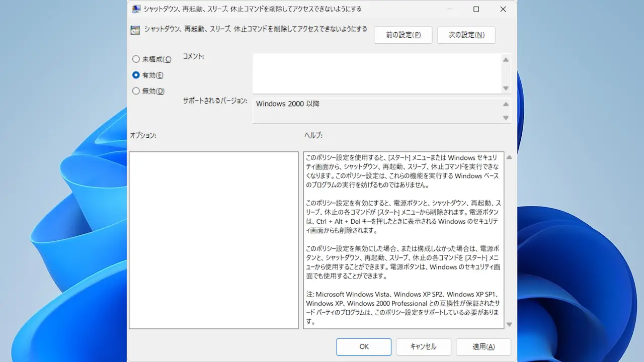Click the オプション: label
This screenshot has height=362, width=644.
[x=143, y=136]
